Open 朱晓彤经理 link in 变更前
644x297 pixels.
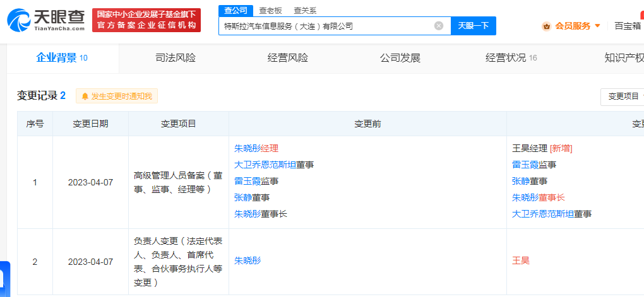[256, 149]
